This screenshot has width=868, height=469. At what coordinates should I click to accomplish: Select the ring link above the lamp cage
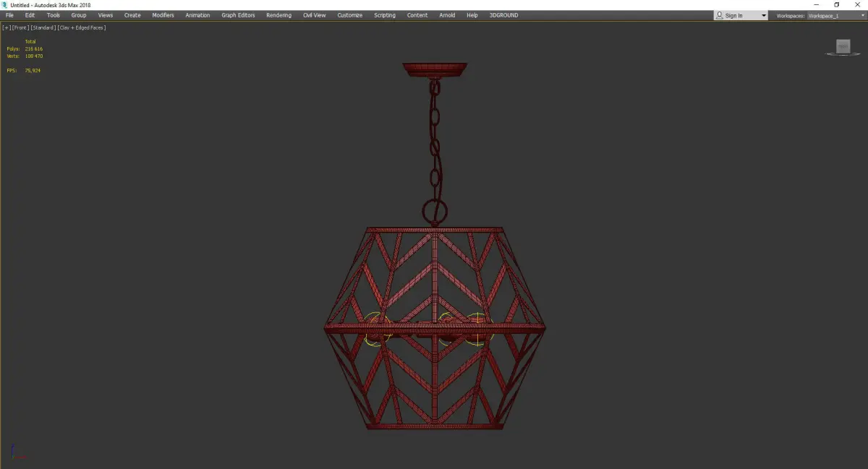pyautogui.click(x=435, y=212)
